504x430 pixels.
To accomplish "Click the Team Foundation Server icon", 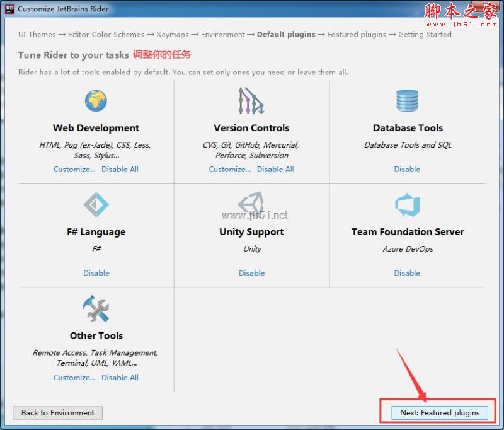I will click(x=407, y=204).
